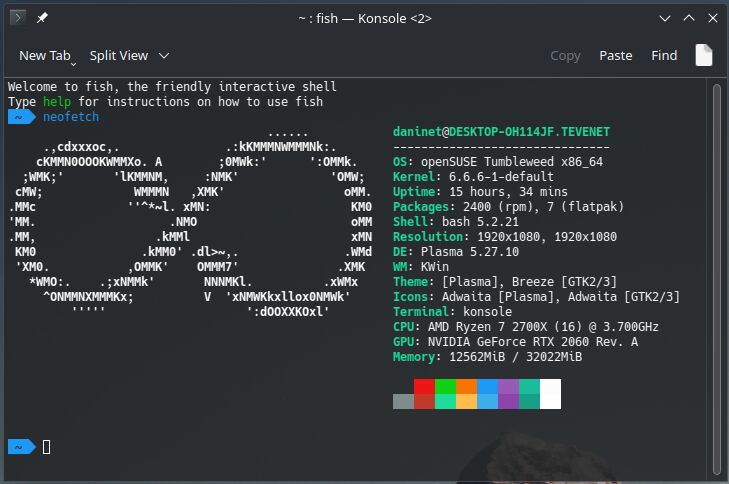This screenshot has width=729, height=484.
Task: Click the terminal cursor at the bottom prompt
Action: pos(46,447)
